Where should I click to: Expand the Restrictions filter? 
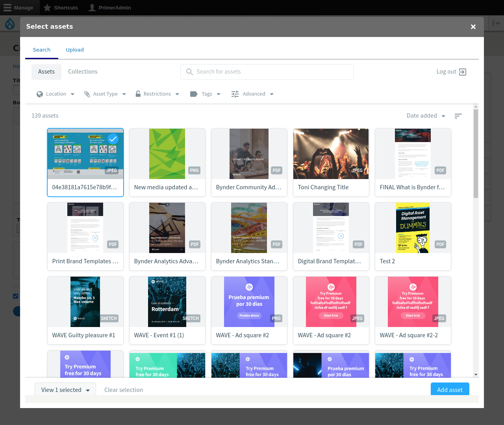pyautogui.click(x=157, y=94)
